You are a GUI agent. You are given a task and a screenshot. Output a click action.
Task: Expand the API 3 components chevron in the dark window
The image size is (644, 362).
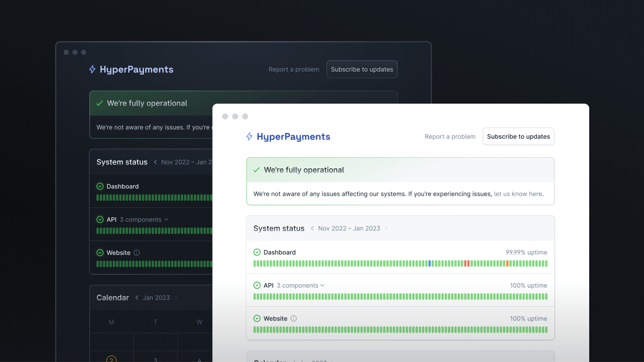(x=166, y=219)
